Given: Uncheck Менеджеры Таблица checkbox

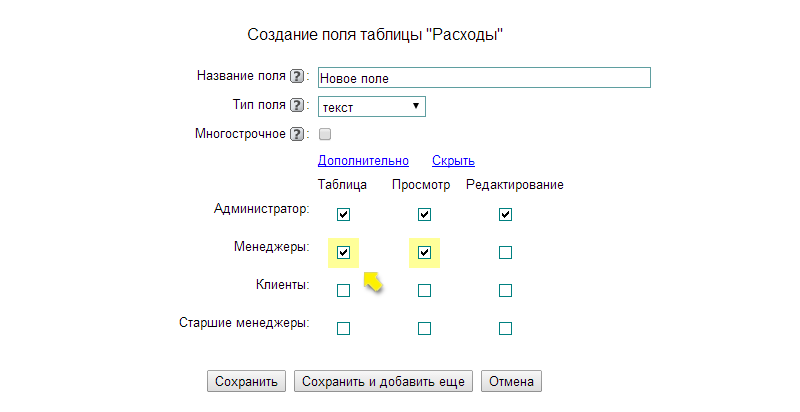Looking at the screenshot, I should pyautogui.click(x=343, y=253).
